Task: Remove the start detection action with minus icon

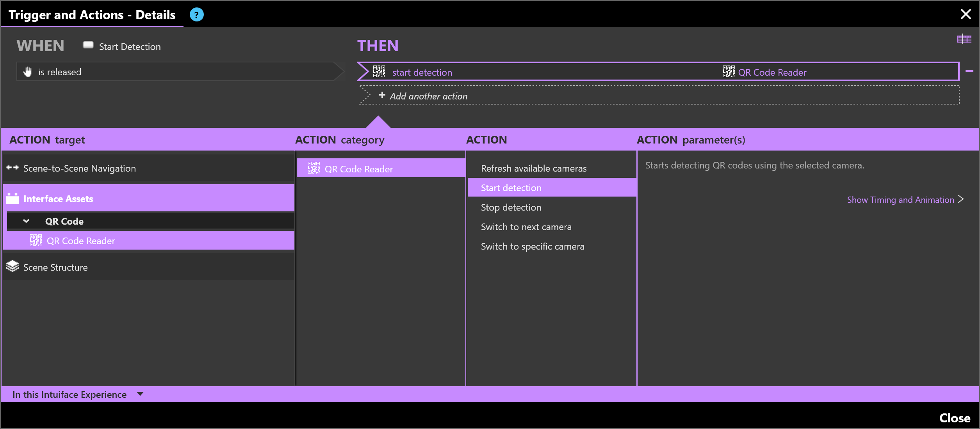Action: pyautogui.click(x=969, y=71)
